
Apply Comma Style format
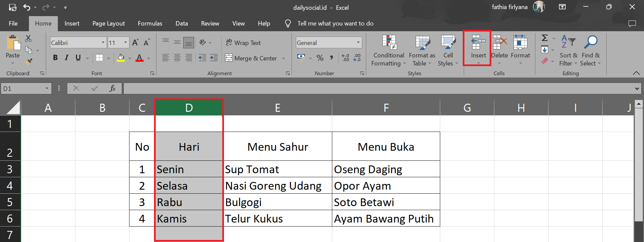(x=332, y=58)
